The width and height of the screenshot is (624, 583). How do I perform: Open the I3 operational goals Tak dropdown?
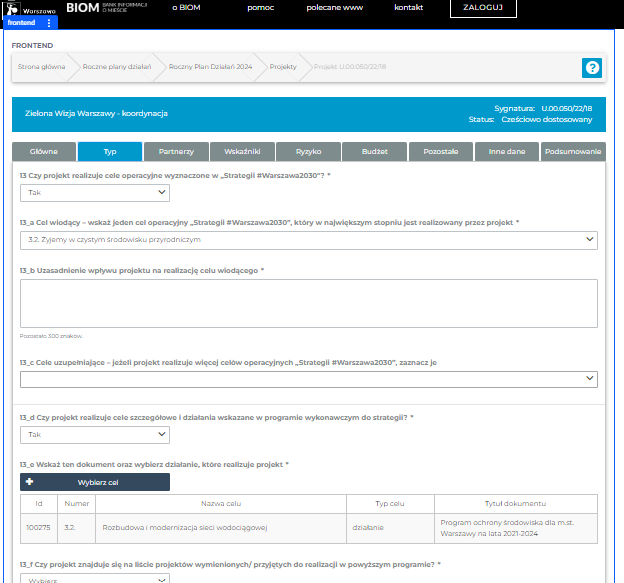pos(95,193)
